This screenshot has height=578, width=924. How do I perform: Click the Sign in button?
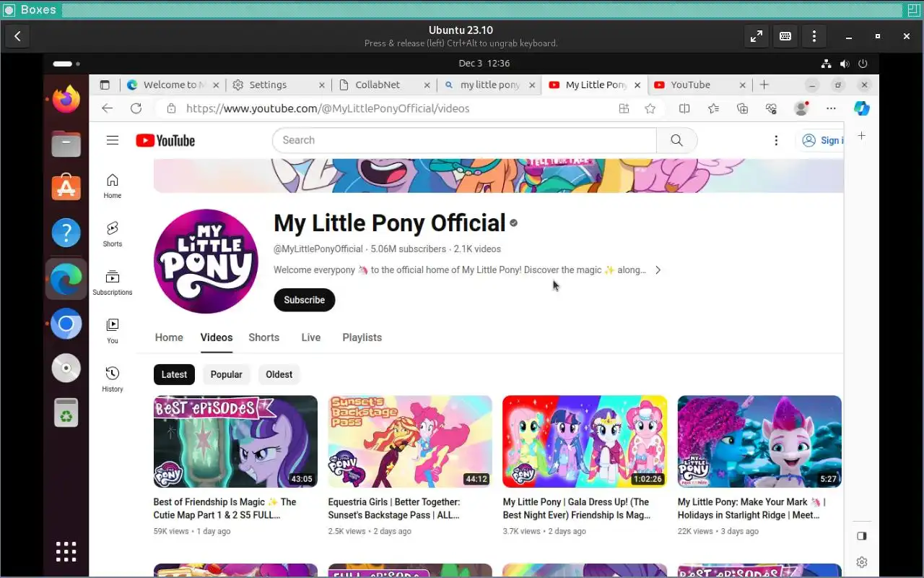(821, 140)
